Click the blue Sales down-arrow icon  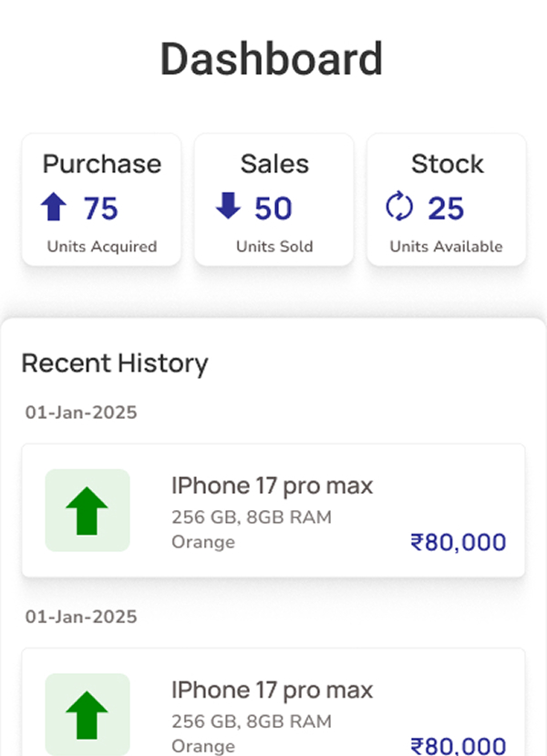click(x=229, y=207)
